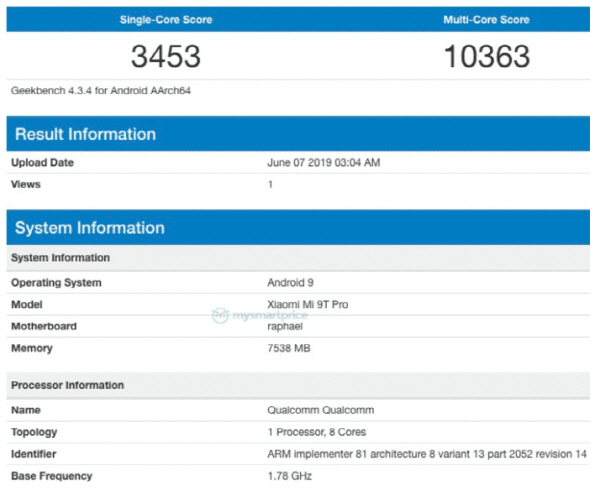Click the Single-Core Score header

pos(166,20)
